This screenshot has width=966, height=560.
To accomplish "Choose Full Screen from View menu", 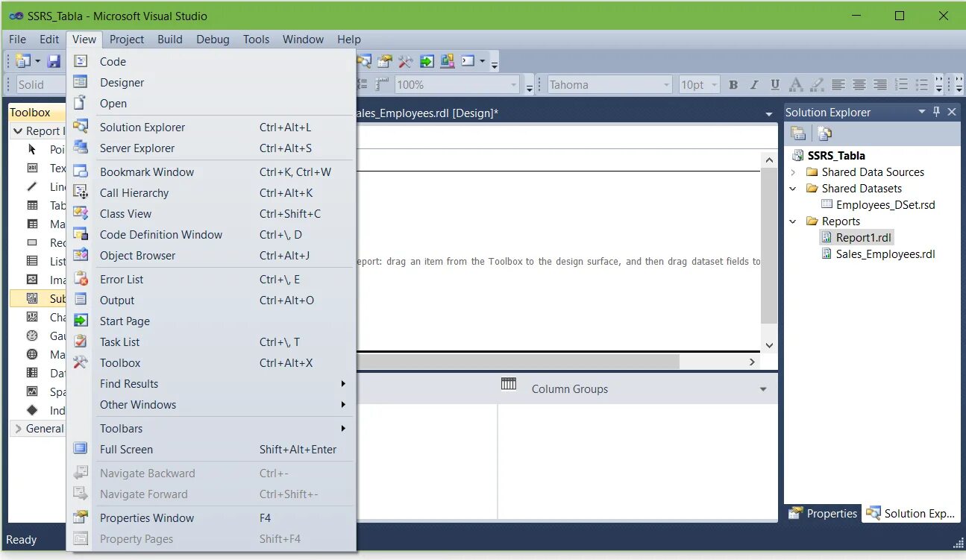I will [213, 450].
